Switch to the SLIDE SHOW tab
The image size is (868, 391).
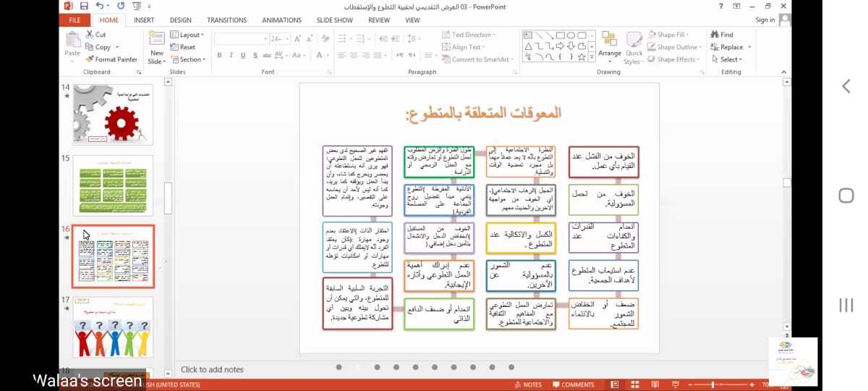coord(334,20)
